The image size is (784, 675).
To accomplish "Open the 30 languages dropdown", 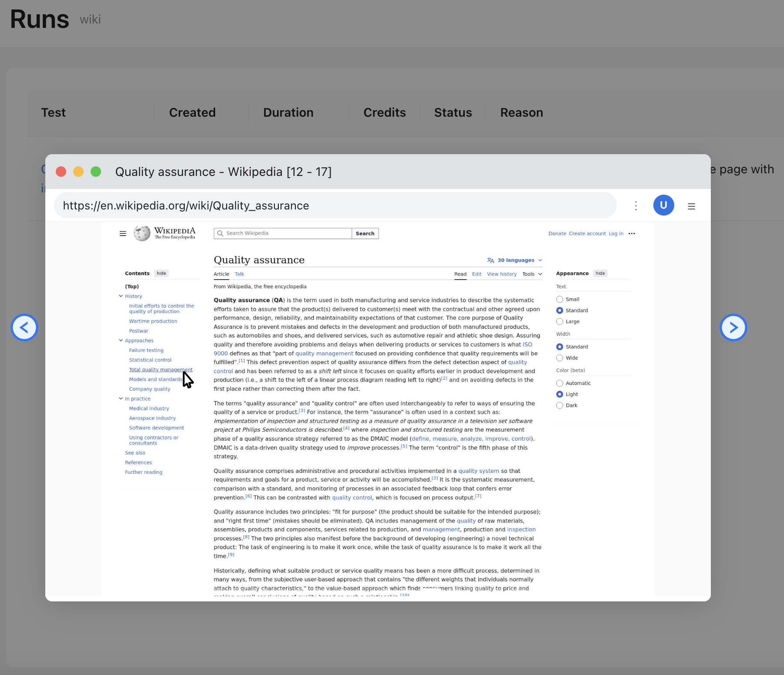I will (515, 260).
